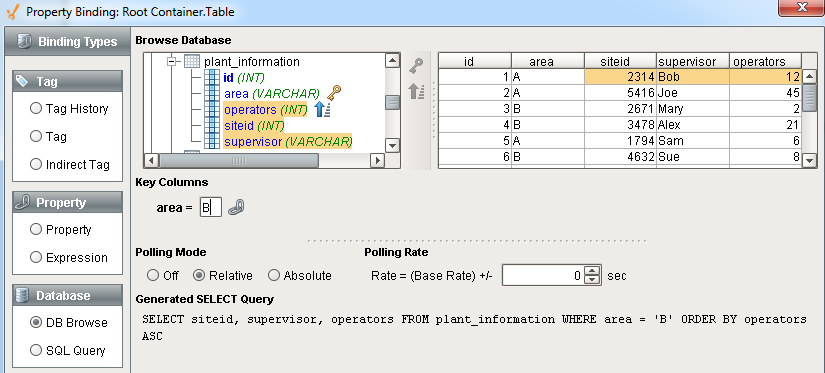Select the SQL Query binding type
This screenshot has width=825, height=373.
pos(36,350)
